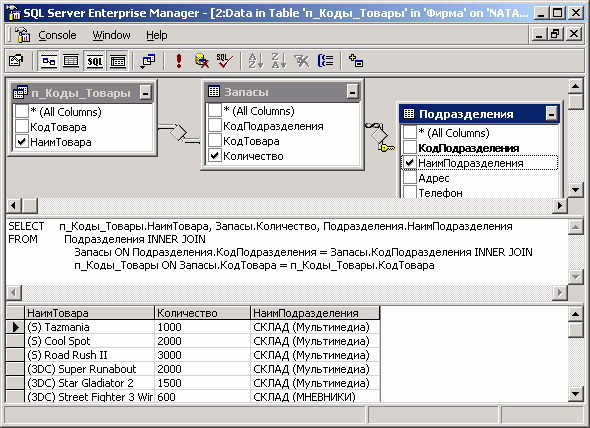The image size is (590, 428).
Task: Collapse the п_Коды_Товары table box
Action: point(146,92)
